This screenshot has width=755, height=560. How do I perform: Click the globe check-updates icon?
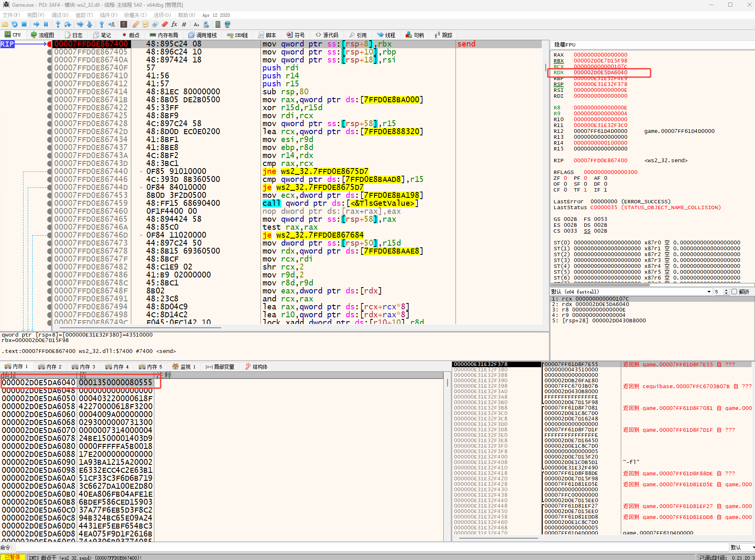point(228,24)
